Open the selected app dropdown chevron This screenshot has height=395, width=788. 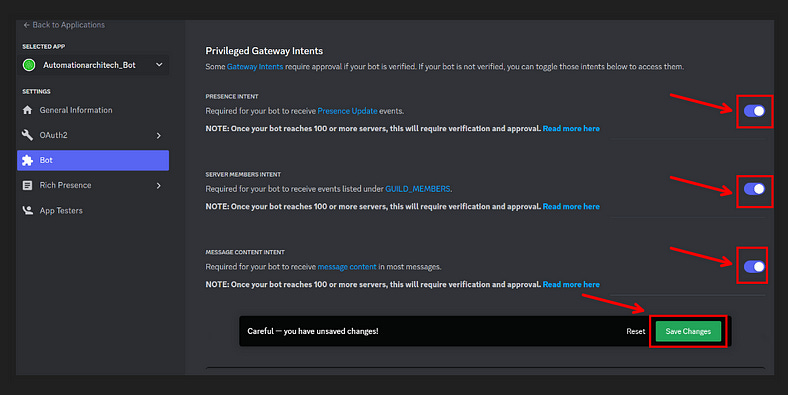[x=159, y=65]
